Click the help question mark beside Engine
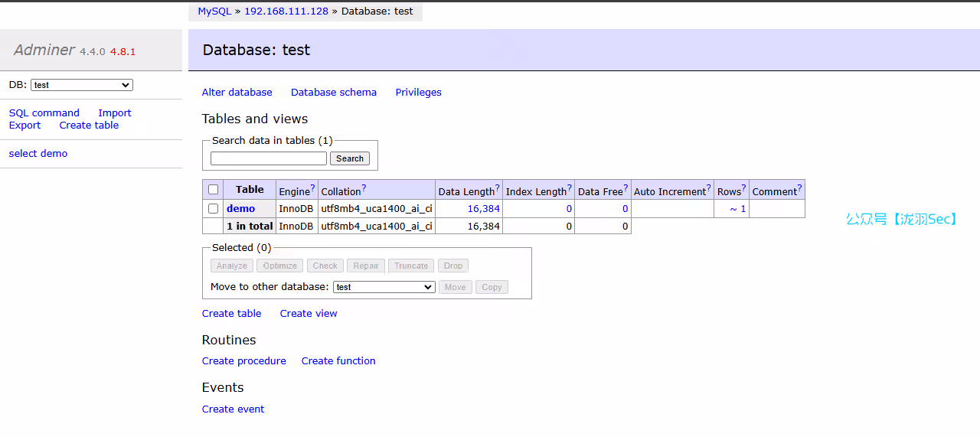Screen dimensions: 980x437 312,188
